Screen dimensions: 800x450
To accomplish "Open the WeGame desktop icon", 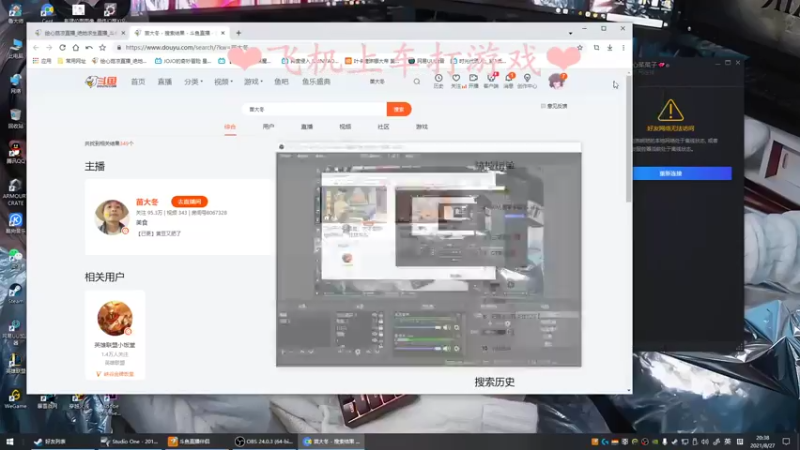I will click(15, 400).
